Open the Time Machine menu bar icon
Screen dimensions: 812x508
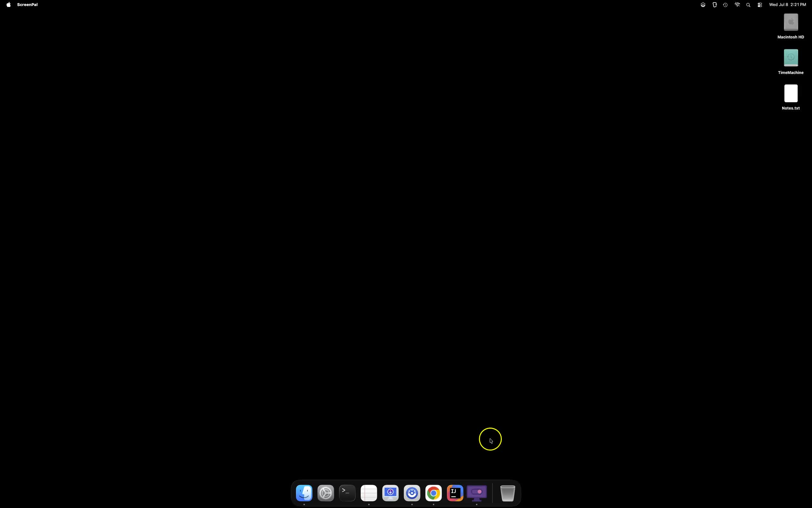pyautogui.click(x=725, y=5)
